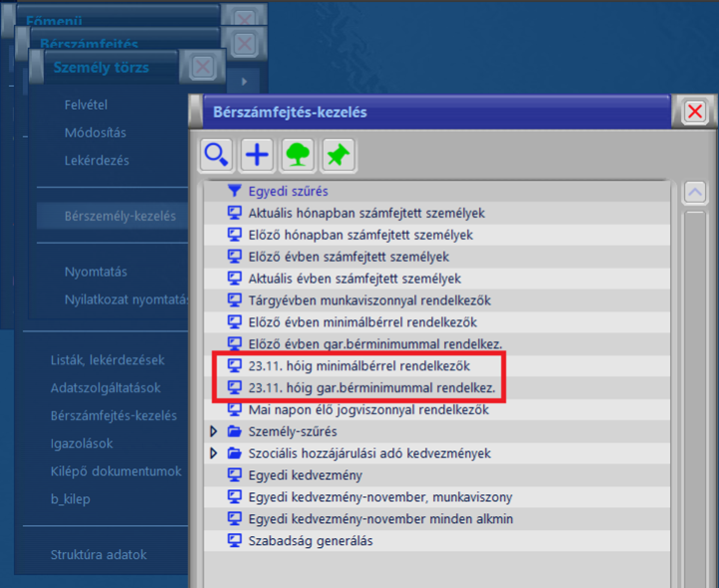Close the Bérszámfejtés-kezelés window
The image size is (719, 588).
click(695, 111)
